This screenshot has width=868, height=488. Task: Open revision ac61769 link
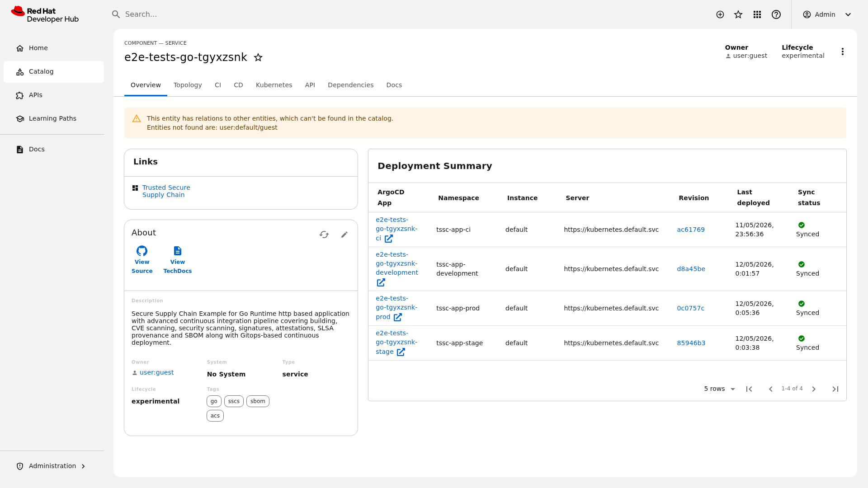(691, 230)
